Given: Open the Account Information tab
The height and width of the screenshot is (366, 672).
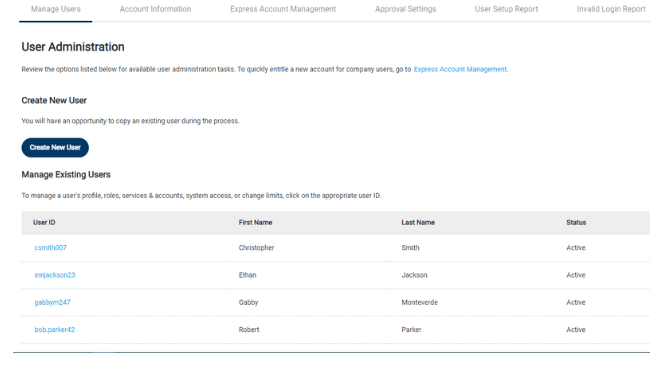Looking at the screenshot, I should (155, 9).
